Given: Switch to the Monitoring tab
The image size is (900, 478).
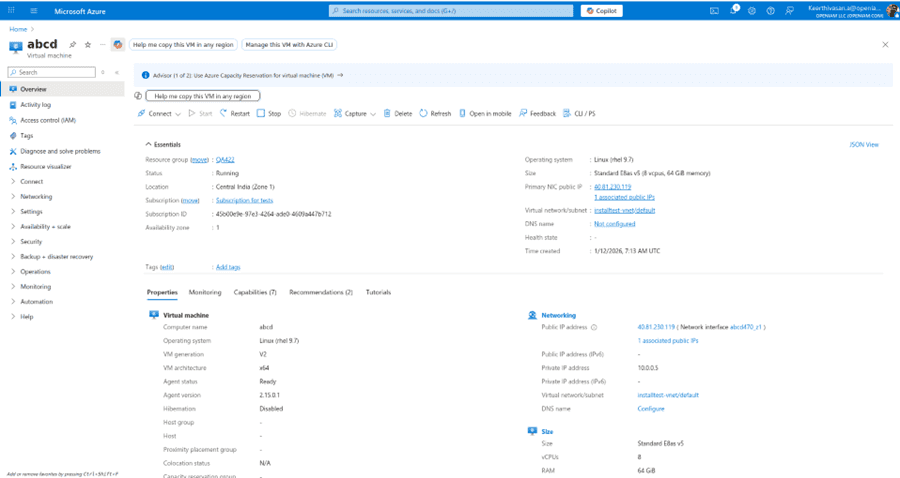Looking at the screenshot, I should (205, 292).
